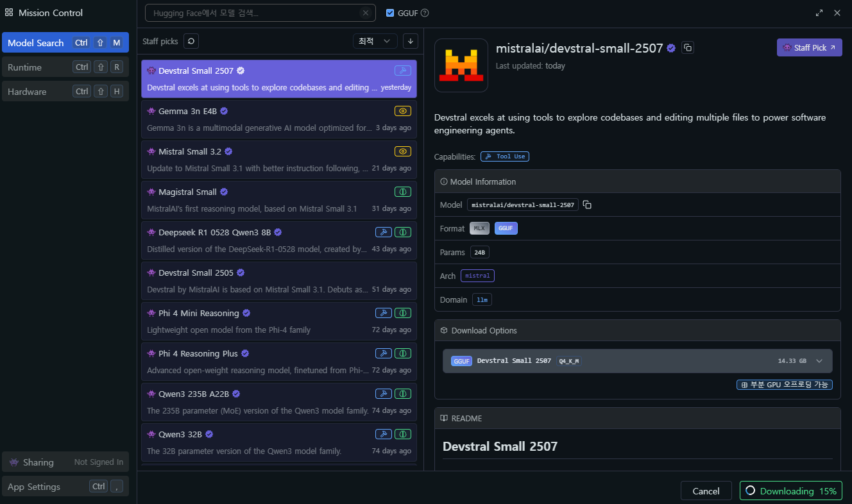This screenshot has height=504, width=852.
Task: Select the Phi 4 Reasoning Plus model
Action: [279, 362]
